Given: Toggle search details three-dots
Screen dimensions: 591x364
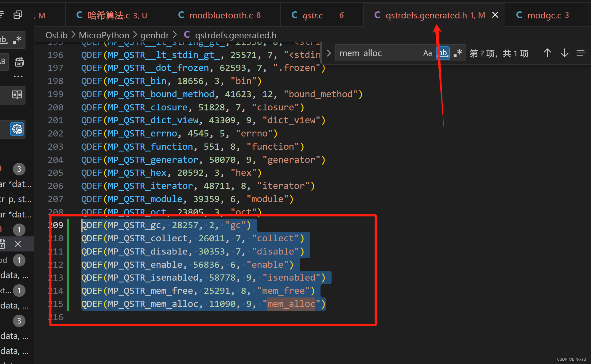Looking at the screenshot, I should (18, 76).
